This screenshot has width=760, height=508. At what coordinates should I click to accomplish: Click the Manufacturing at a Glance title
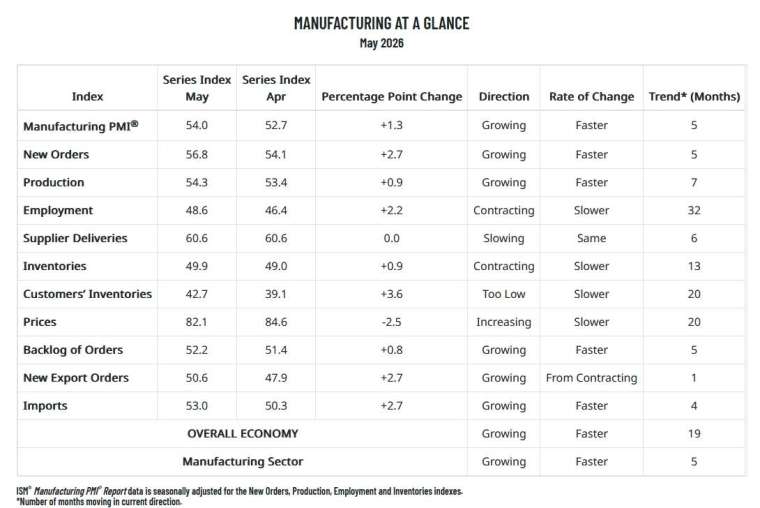pos(381,23)
